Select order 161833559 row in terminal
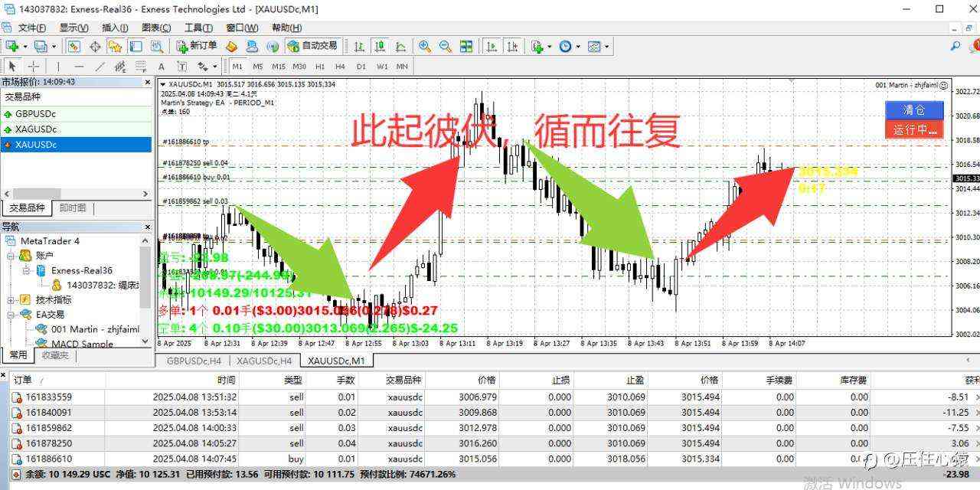The height and width of the screenshot is (490, 980). [490, 397]
